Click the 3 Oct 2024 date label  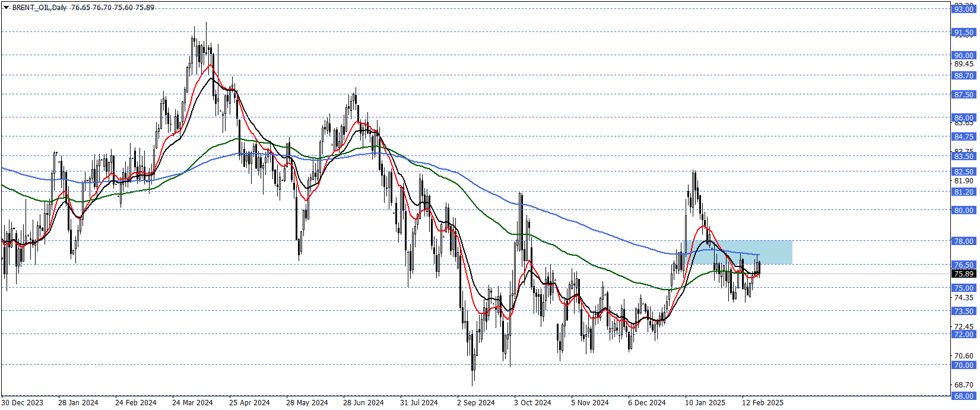[532, 402]
